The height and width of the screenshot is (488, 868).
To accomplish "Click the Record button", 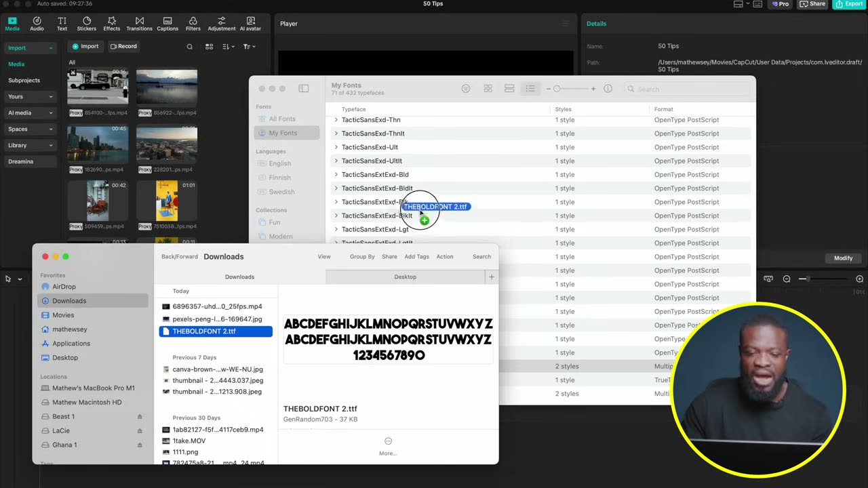I will tap(124, 46).
